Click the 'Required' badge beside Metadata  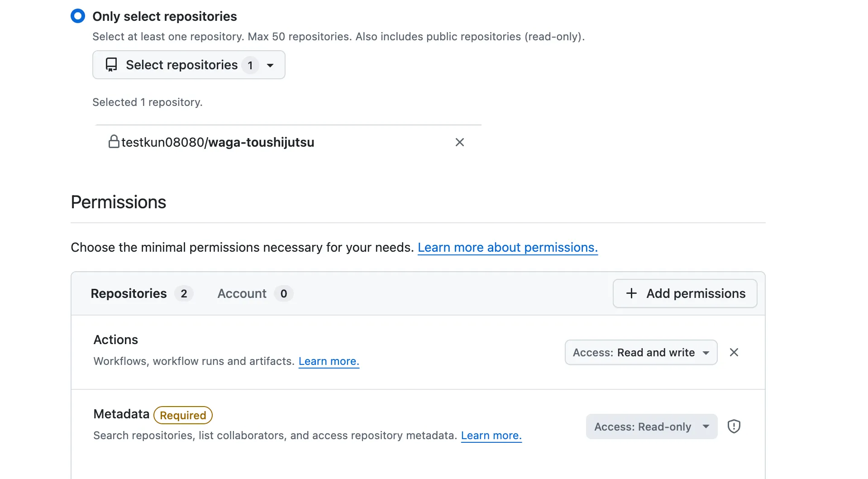183,415
